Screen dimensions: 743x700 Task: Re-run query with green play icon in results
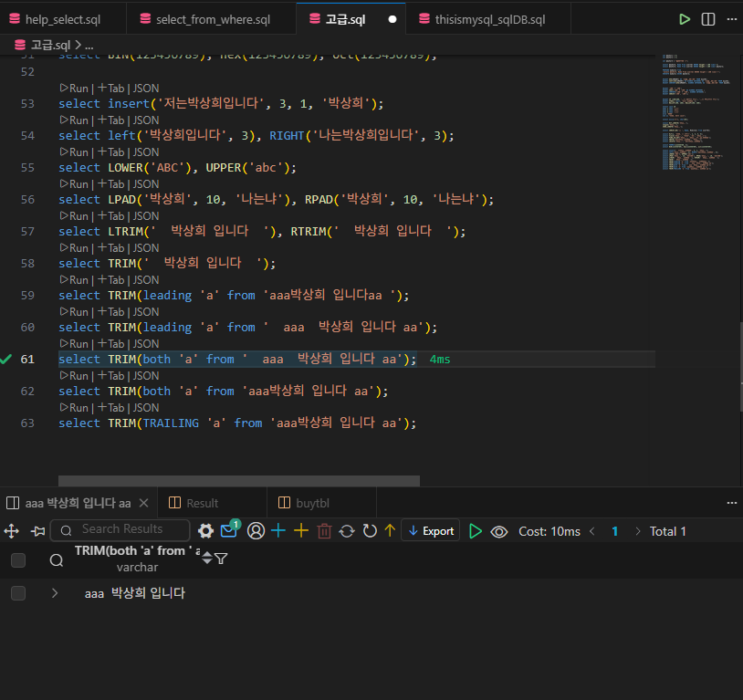[475, 531]
